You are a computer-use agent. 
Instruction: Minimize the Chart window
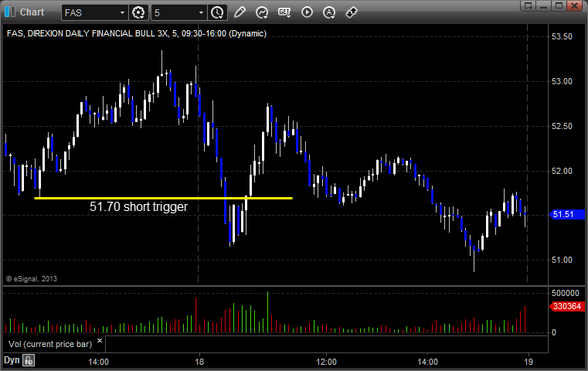coord(544,5)
